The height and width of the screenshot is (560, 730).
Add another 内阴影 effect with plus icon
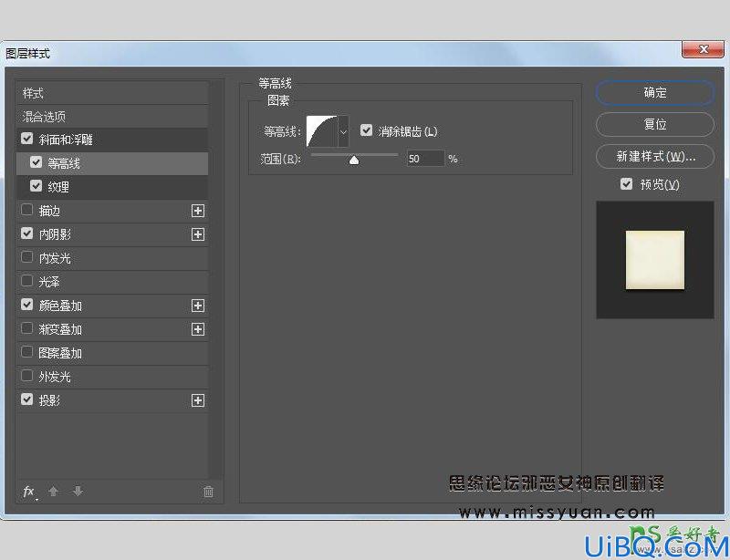click(x=198, y=234)
